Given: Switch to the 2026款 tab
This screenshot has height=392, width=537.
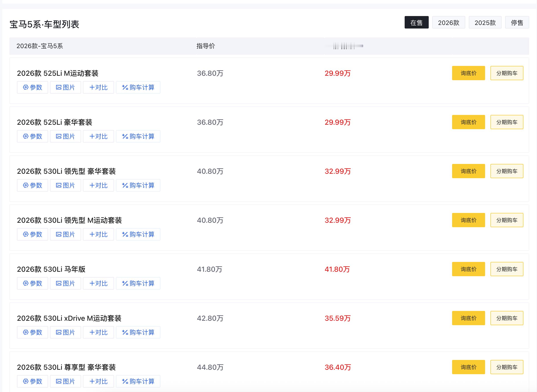Looking at the screenshot, I should click(x=449, y=22).
